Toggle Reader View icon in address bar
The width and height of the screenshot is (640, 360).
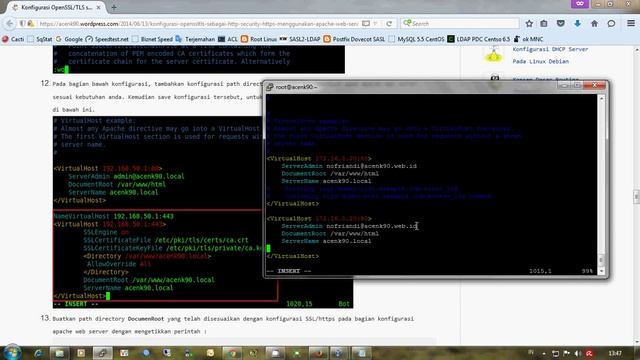[x=366, y=24]
